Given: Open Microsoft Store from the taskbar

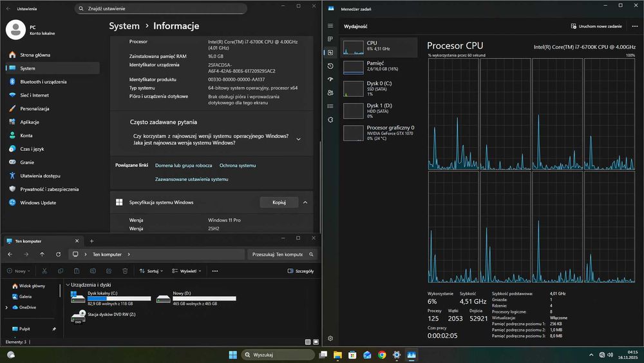Looking at the screenshot, I should [x=352, y=355].
